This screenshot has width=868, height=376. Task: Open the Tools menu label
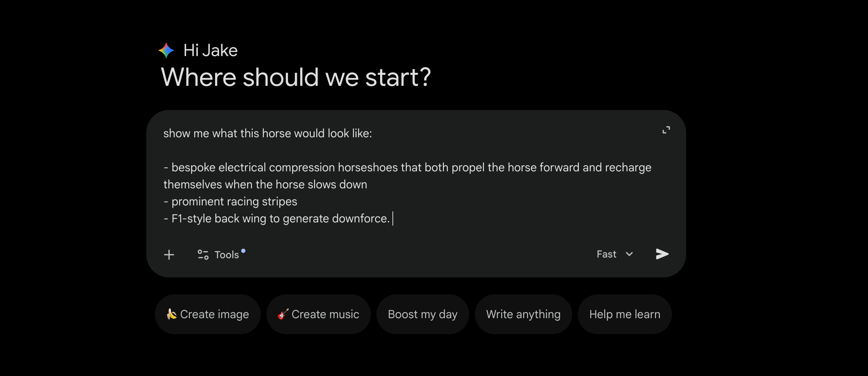[227, 255]
